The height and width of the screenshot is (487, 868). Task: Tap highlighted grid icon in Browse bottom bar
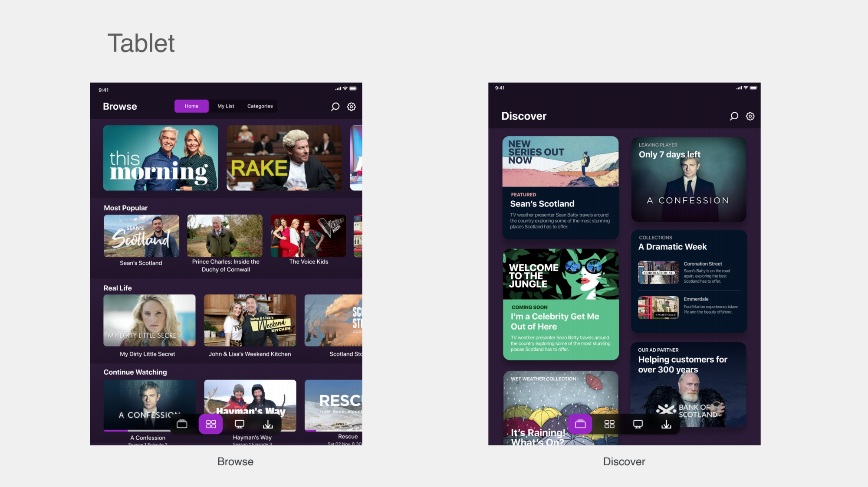(x=211, y=424)
